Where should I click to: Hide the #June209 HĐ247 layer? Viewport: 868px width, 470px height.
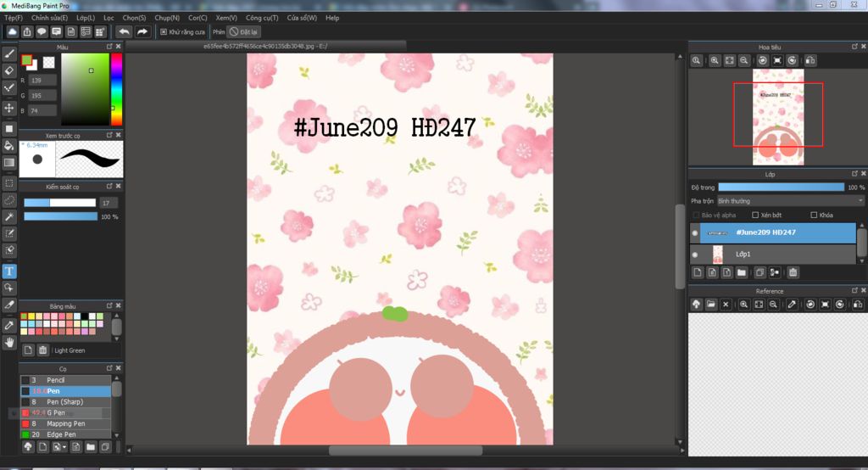click(x=695, y=233)
